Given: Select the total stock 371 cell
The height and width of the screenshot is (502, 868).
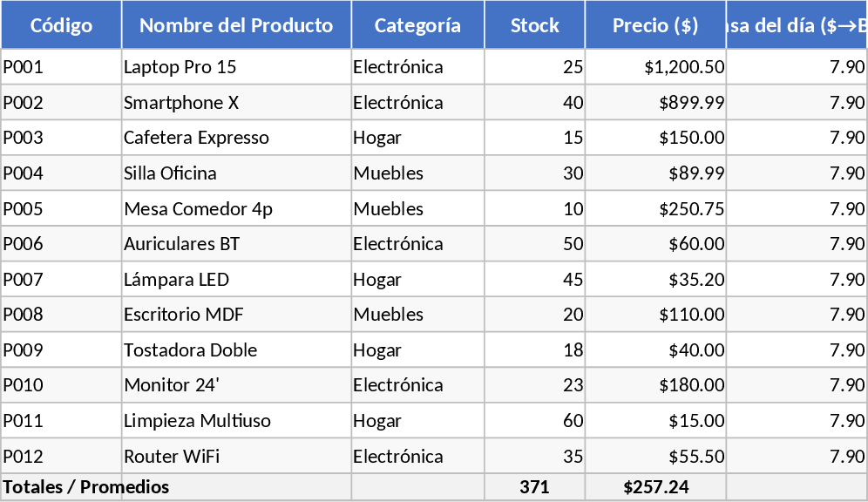Looking at the screenshot, I should click(x=534, y=487).
